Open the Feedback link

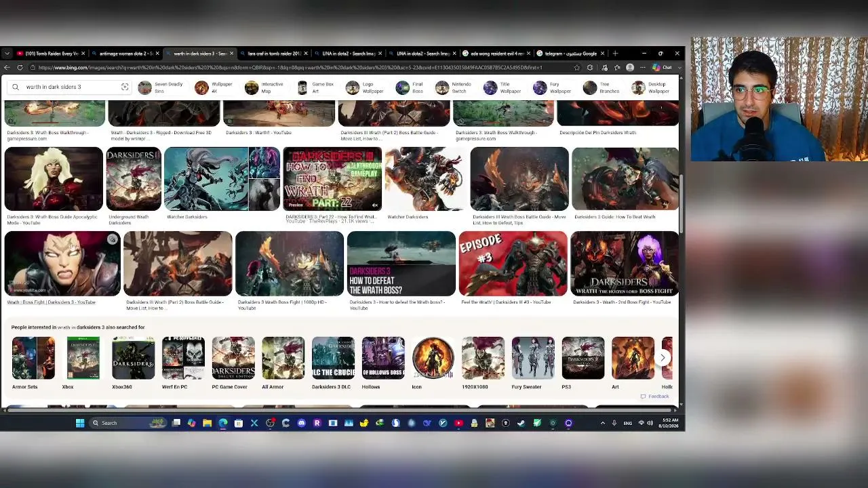click(x=655, y=396)
